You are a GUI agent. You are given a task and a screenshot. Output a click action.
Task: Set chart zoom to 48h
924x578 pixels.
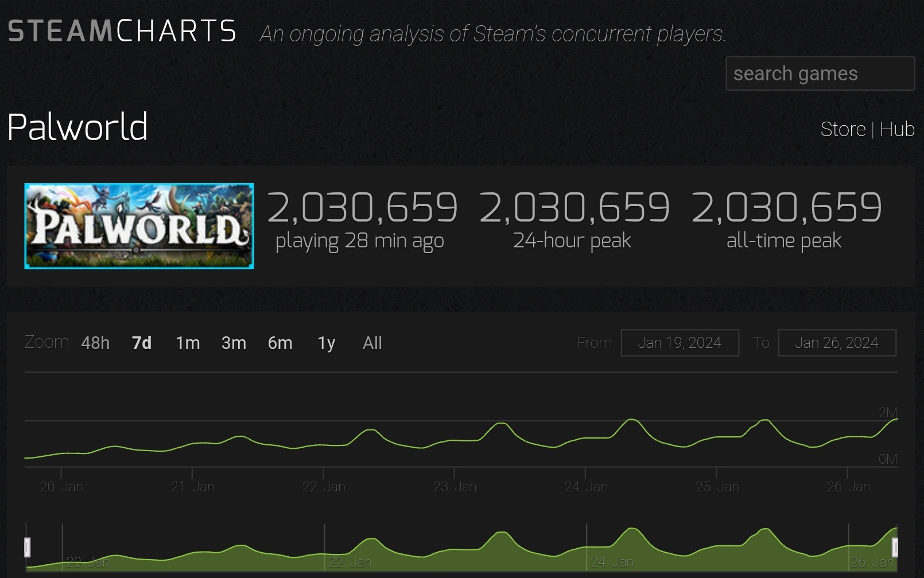coord(95,343)
